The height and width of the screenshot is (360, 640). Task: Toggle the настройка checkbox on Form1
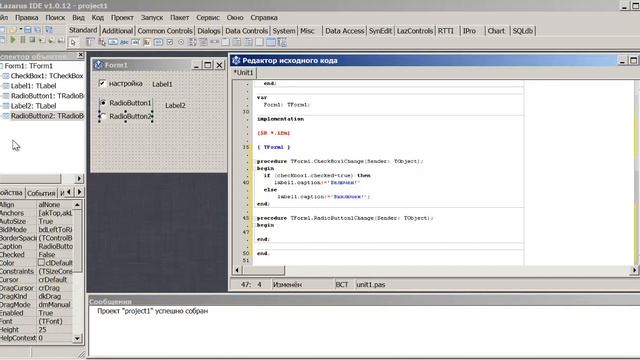point(102,83)
